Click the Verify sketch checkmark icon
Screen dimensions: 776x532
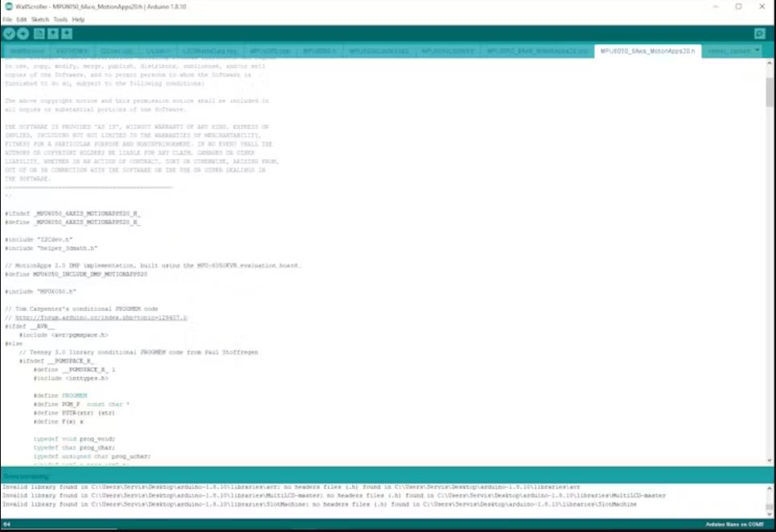tap(10, 34)
